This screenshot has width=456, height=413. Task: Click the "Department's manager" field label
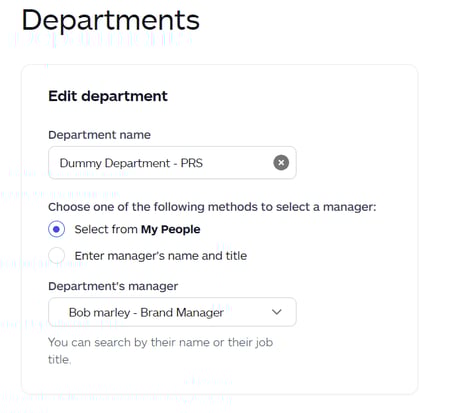[x=113, y=286]
